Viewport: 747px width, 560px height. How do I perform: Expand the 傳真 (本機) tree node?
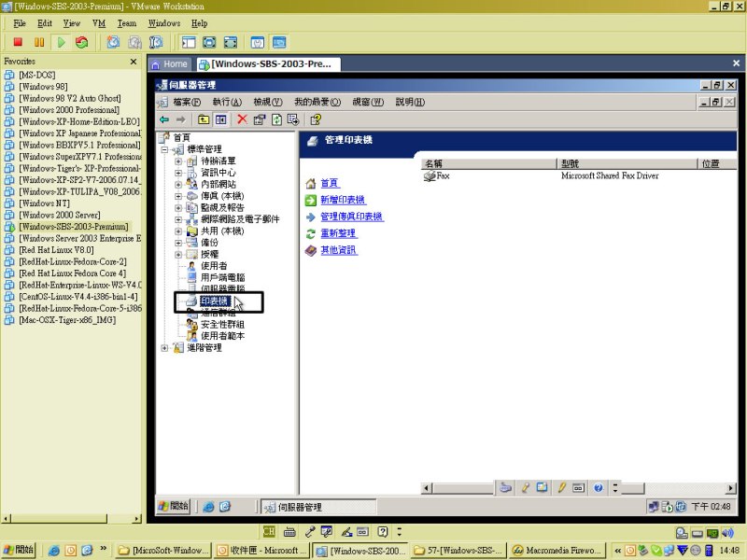click(178, 196)
